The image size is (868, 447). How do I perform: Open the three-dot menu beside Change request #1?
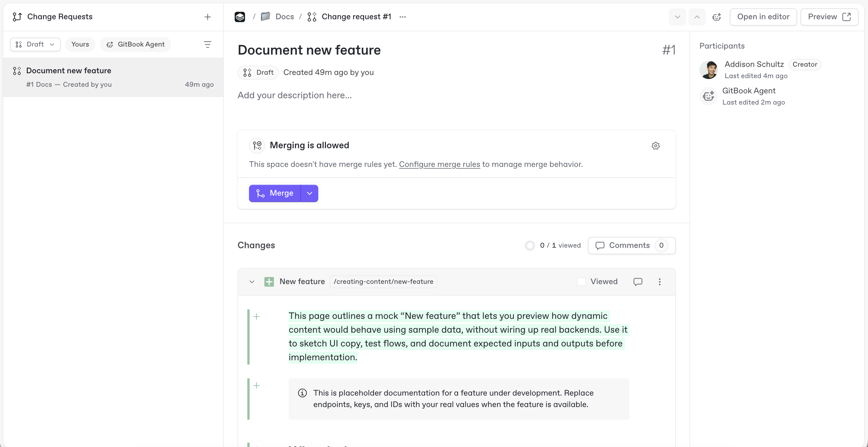click(x=403, y=17)
